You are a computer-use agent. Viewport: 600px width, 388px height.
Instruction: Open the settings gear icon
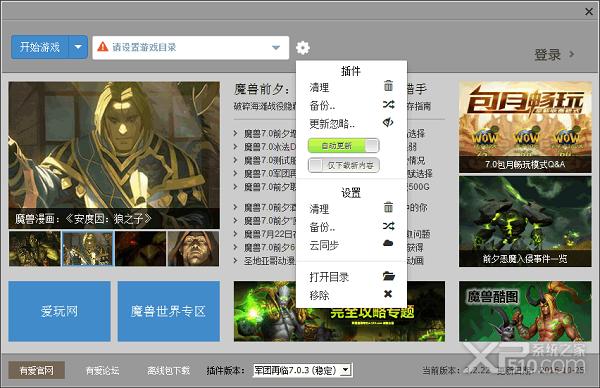[303, 48]
